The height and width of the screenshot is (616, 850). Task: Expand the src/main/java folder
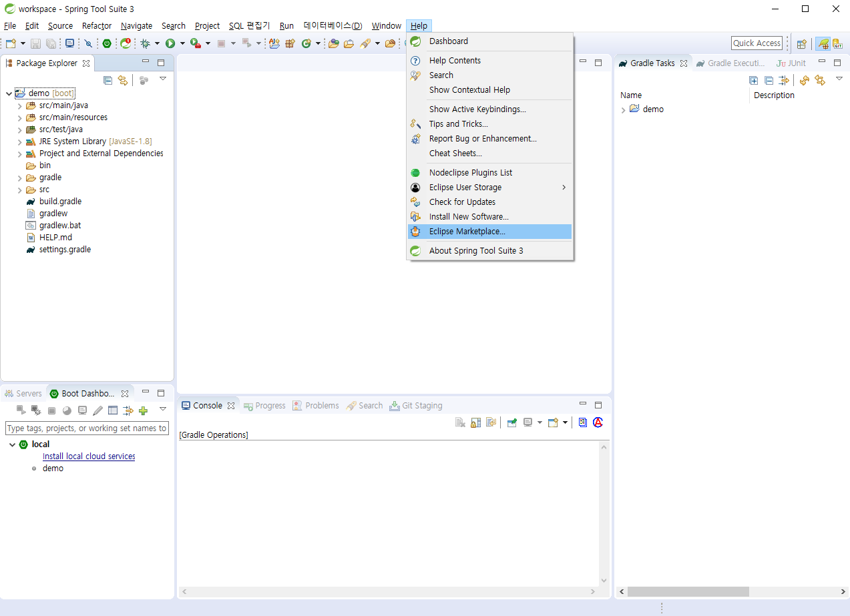20,105
